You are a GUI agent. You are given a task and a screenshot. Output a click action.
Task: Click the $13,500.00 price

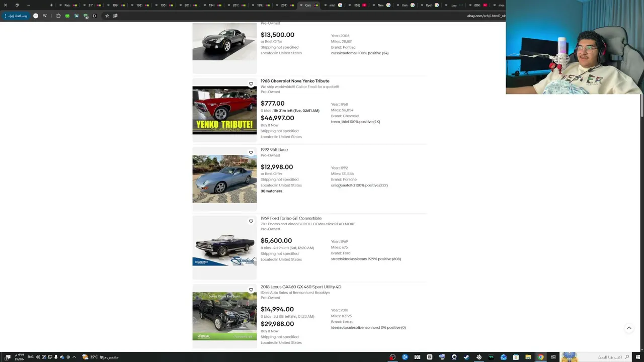click(277, 35)
